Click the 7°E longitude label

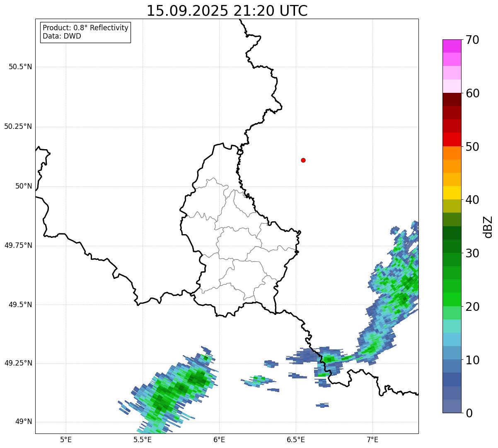[x=372, y=439]
